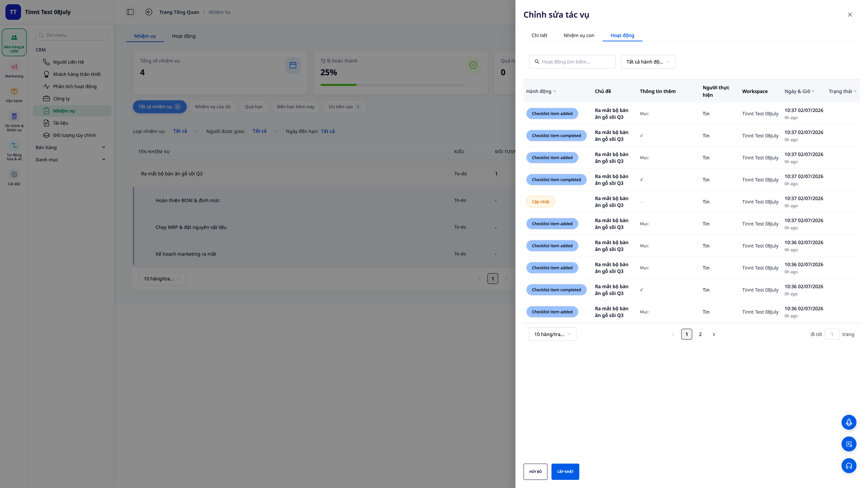Image resolution: width=868 pixels, height=488 pixels.
Task: Open the Tất cả hành độ... dropdown
Action: [x=648, y=62]
